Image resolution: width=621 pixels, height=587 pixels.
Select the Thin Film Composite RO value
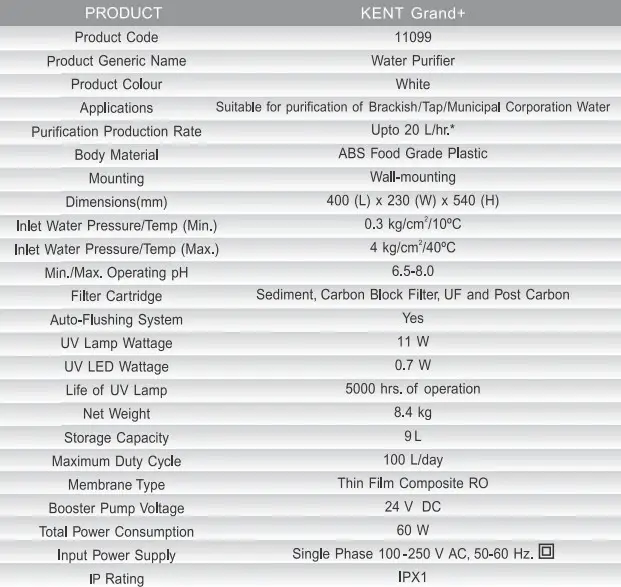tap(412, 483)
